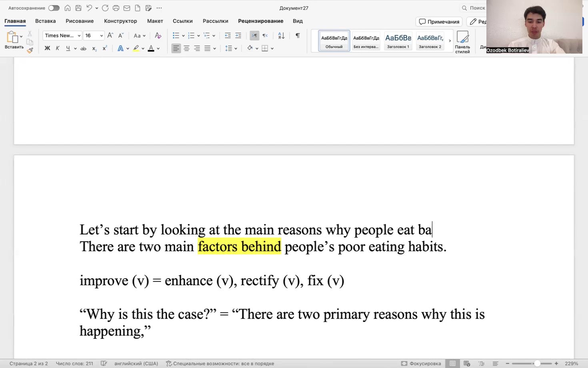Toggle subscript formatting
This screenshot has height=368, width=588.
[x=94, y=48]
